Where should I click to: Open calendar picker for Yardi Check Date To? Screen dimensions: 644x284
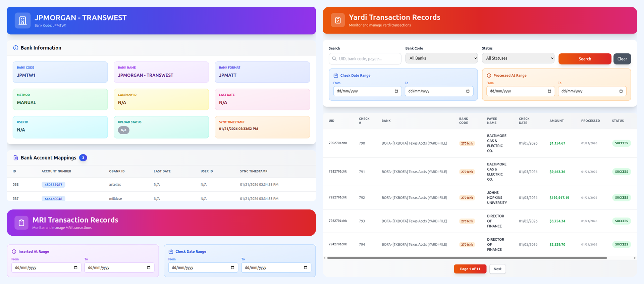pyautogui.click(x=468, y=91)
